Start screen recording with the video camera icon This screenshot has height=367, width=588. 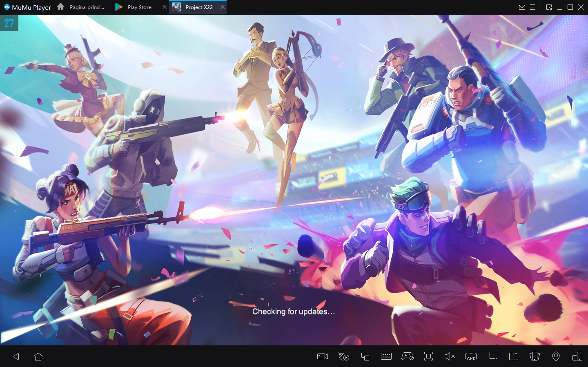pos(323,356)
